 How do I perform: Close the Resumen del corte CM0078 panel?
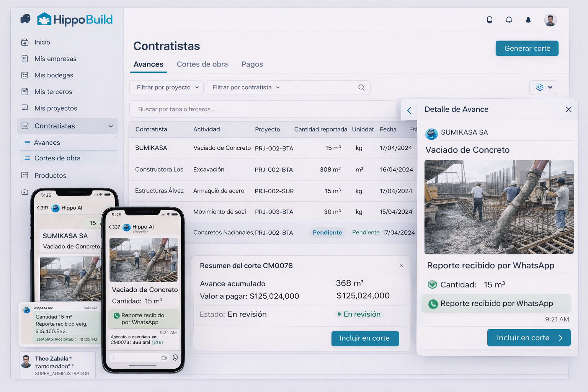pos(402,266)
